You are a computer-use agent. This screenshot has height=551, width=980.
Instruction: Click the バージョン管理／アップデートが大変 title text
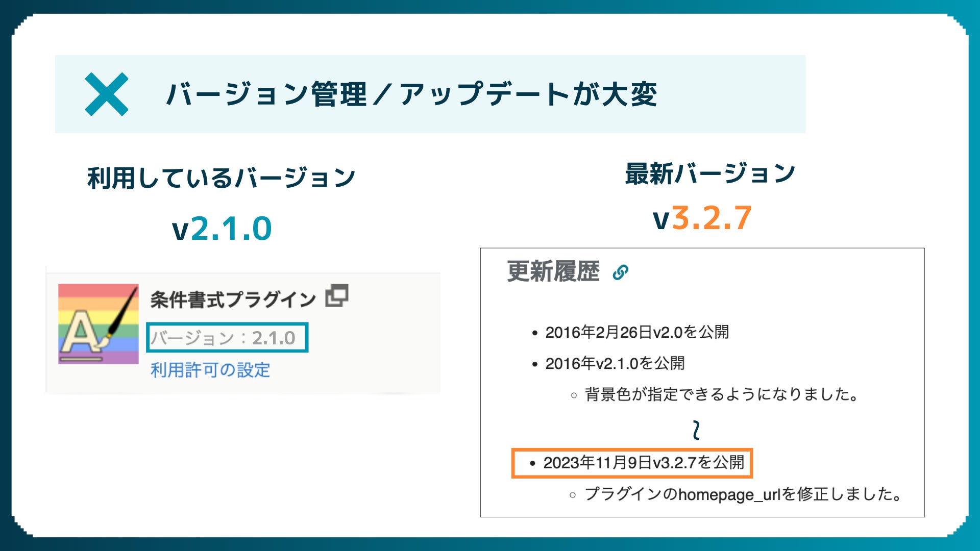coord(411,94)
